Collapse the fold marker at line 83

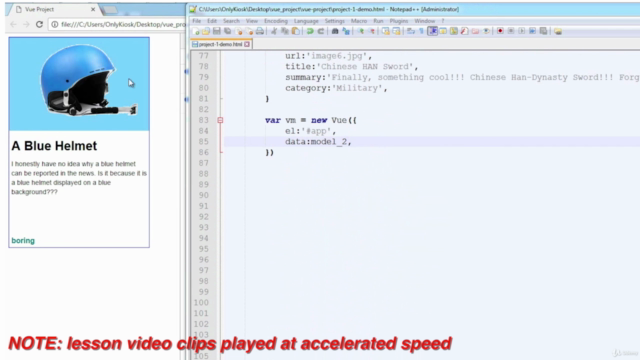pyautogui.click(x=220, y=120)
